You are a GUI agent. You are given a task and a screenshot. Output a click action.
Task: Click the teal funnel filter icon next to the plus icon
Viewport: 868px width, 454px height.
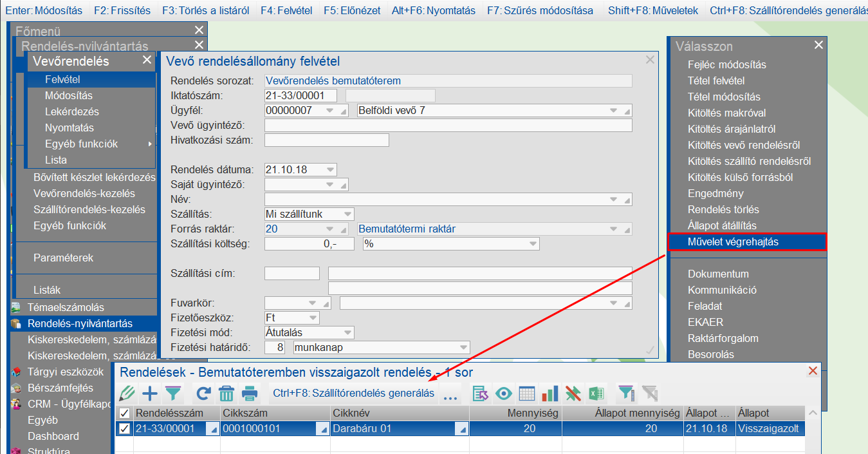coord(173,393)
